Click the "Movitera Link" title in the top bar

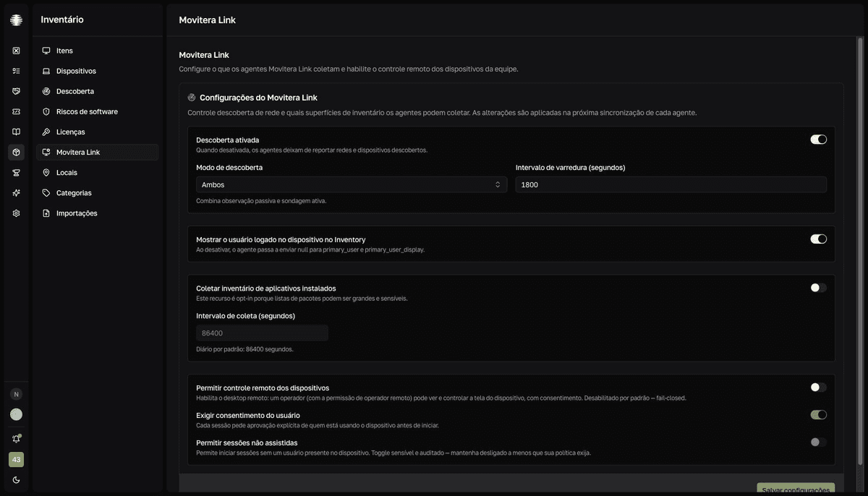click(x=208, y=20)
